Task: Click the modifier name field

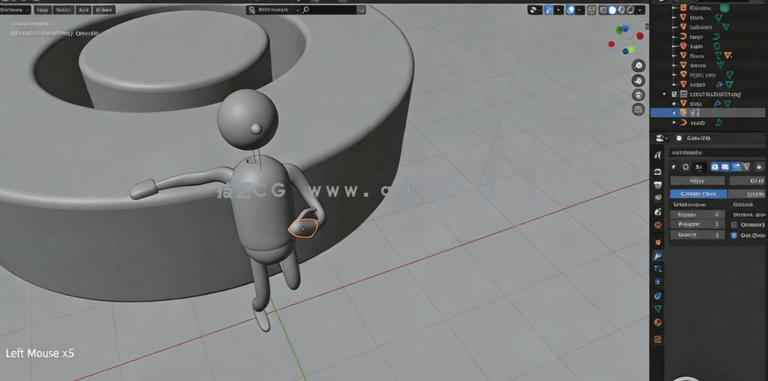Action: (699, 167)
